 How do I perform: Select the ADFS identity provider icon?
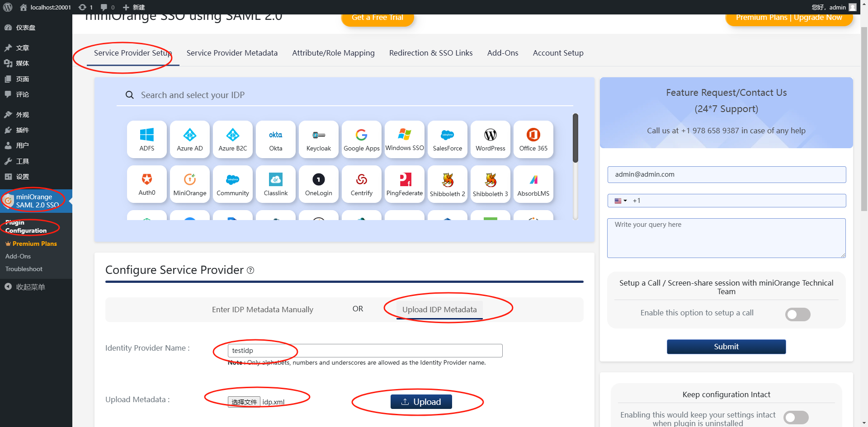click(146, 139)
